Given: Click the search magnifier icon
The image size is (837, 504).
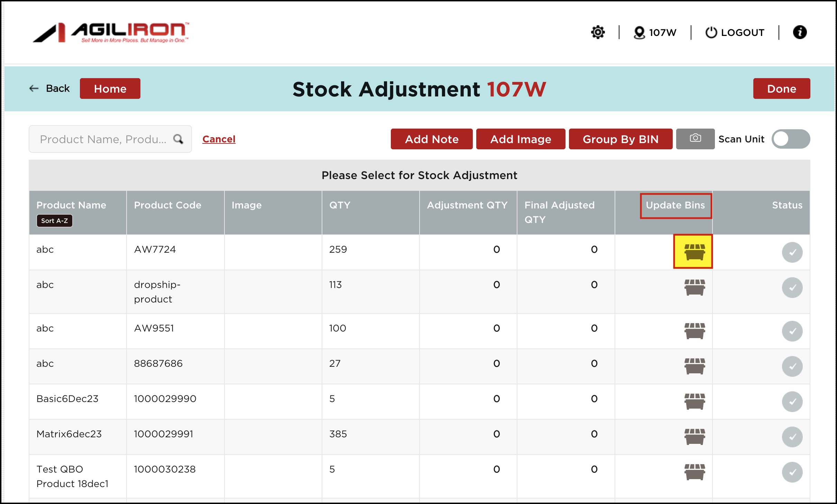Looking at the screenshot, I should pyautogui.click(x=178, y=139).
